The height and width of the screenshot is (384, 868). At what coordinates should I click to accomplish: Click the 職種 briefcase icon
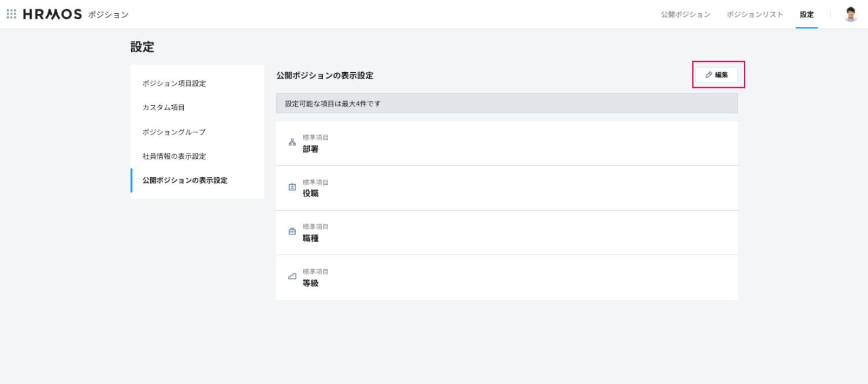[x=292, y=232]
